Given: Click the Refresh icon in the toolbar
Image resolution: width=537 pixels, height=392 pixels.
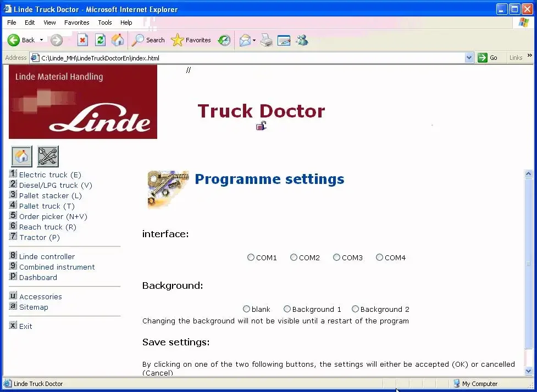Looking at the screenshot, I should pos(100,40).
